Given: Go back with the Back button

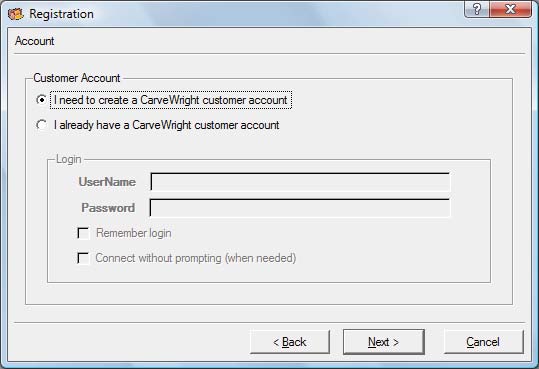Looking at the screenshot, I should (x=290, y=342).
